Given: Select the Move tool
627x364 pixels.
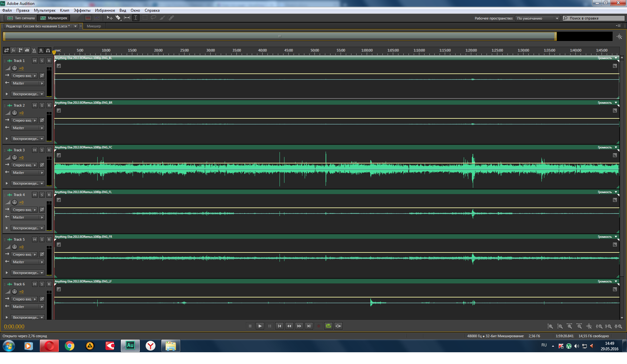Looking at the screenshot, I should tap(110, 18).
